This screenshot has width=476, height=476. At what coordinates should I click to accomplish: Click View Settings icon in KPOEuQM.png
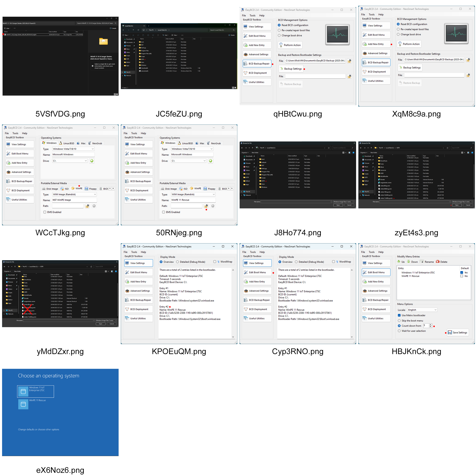coord(127,263)
